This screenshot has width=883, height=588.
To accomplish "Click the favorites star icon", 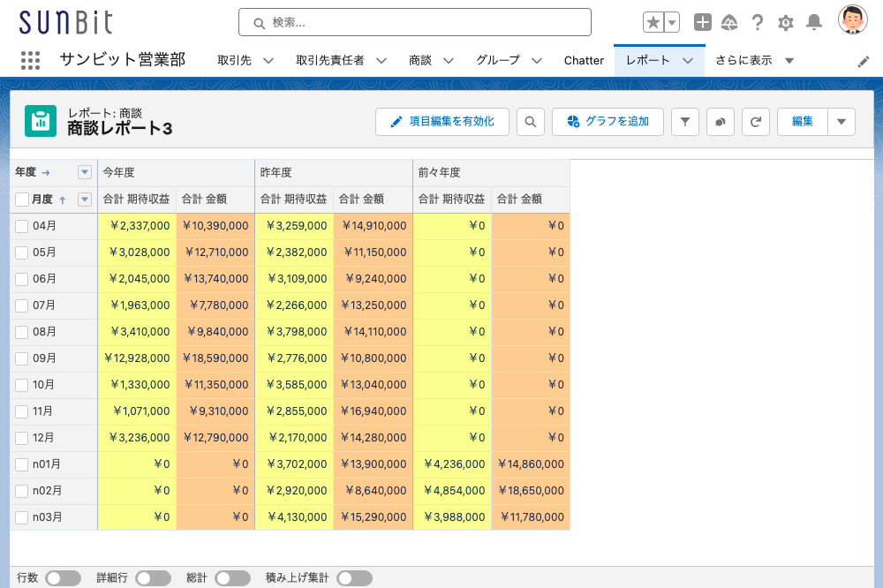I will pyautogui.click(x=653, y=23).
